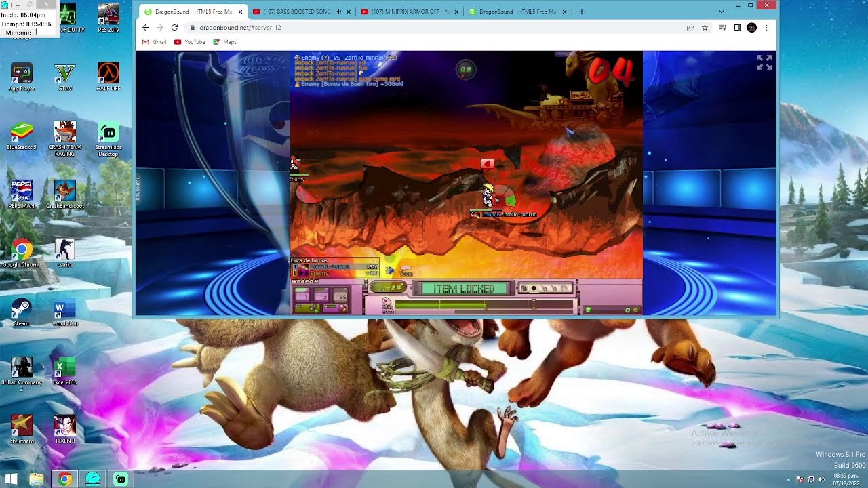Image resolution: width=868 pixels, height=488 pixels.
Task: Open the Chrome side panel
Action: tap(737, 28)
